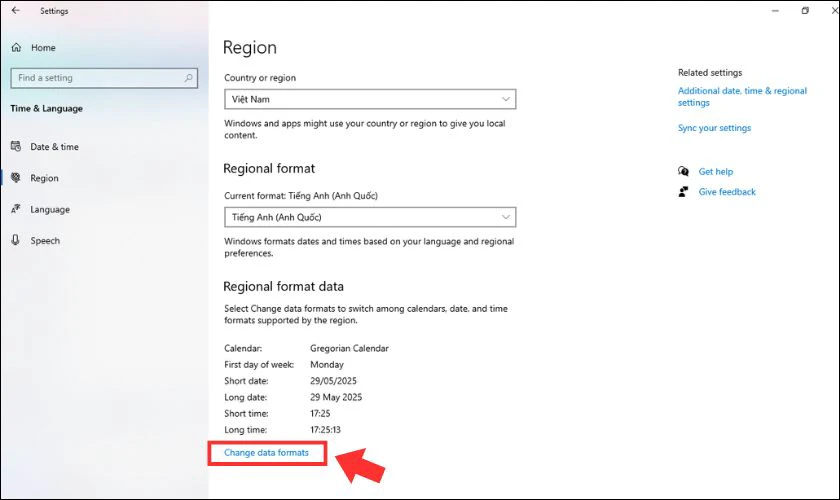Screen dimensions: 840x500
Task: Click long date value 29 May 2025
Action: [336, 397]
